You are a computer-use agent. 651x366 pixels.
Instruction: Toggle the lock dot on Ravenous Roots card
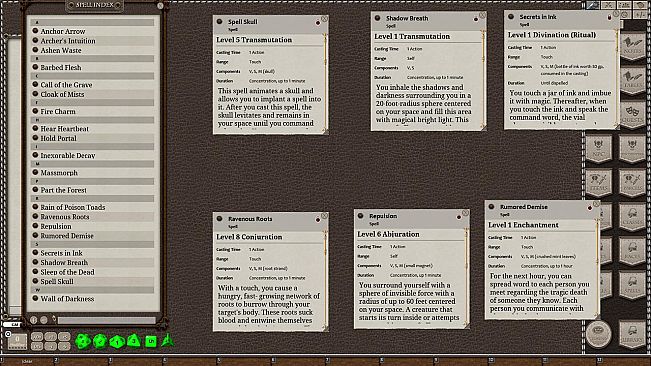[318, 220]
